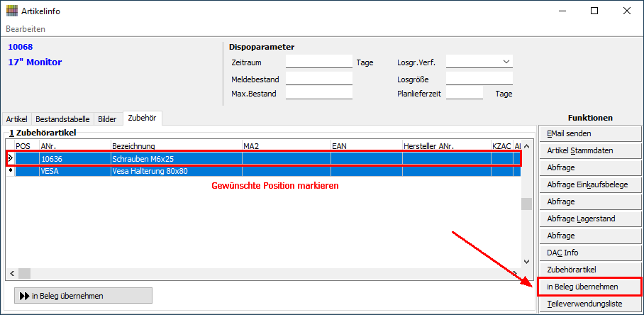Click 'in Beleg übernehmen' in functions list
This screenshot has height=315, width=644.
point(589,287)
